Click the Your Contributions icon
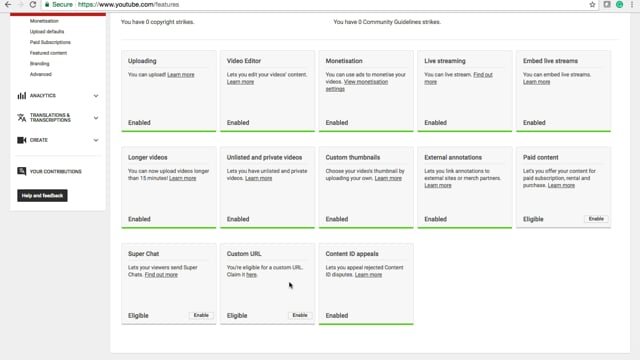640x360 pixels. [x=22, y=171]
